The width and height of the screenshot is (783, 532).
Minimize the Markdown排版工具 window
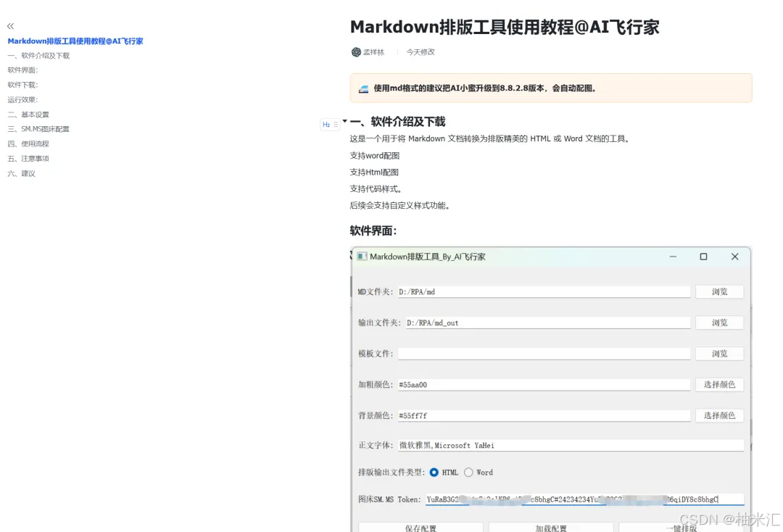click(673, 257)
